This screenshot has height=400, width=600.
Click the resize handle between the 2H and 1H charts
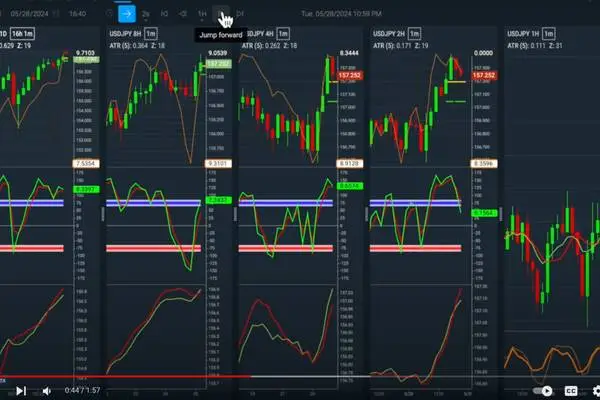[x=501, y=214]
